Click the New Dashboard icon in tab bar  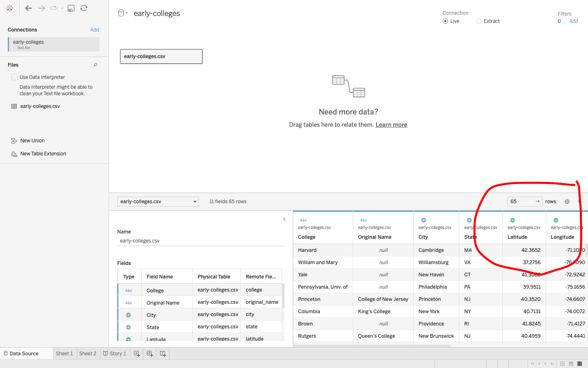coord(150,354)
